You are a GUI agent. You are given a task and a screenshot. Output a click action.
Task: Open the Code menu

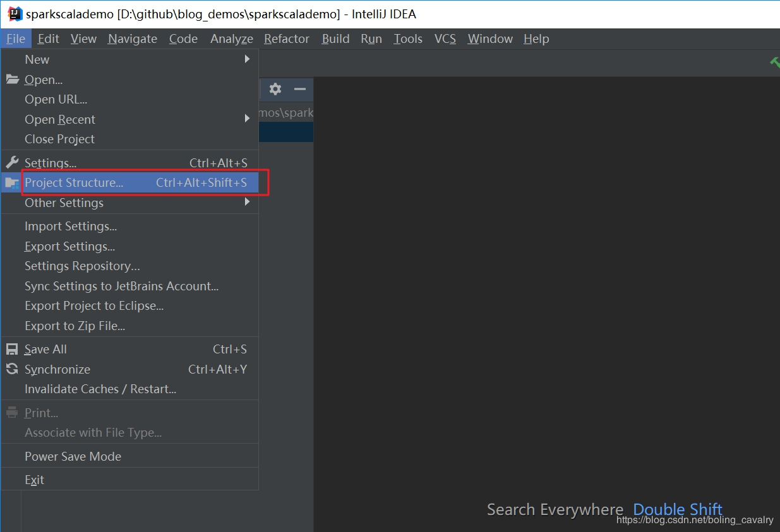(183, 38)
